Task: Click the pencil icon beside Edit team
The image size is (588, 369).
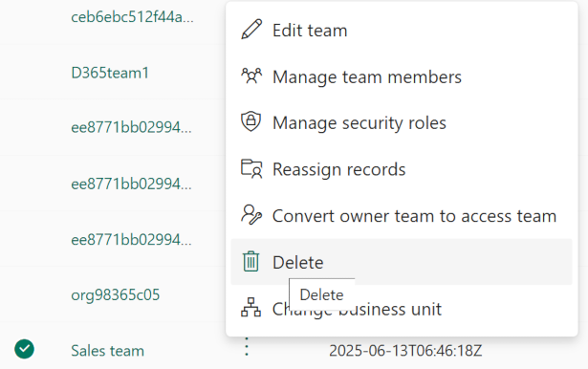Action: (x=250, y=30)
